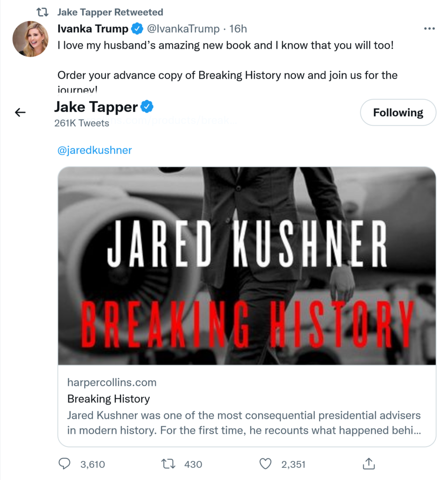Click Ivanka Trump's profile avatar
Viewport: 448px width, 480px height.
click(x=30, y=39)
